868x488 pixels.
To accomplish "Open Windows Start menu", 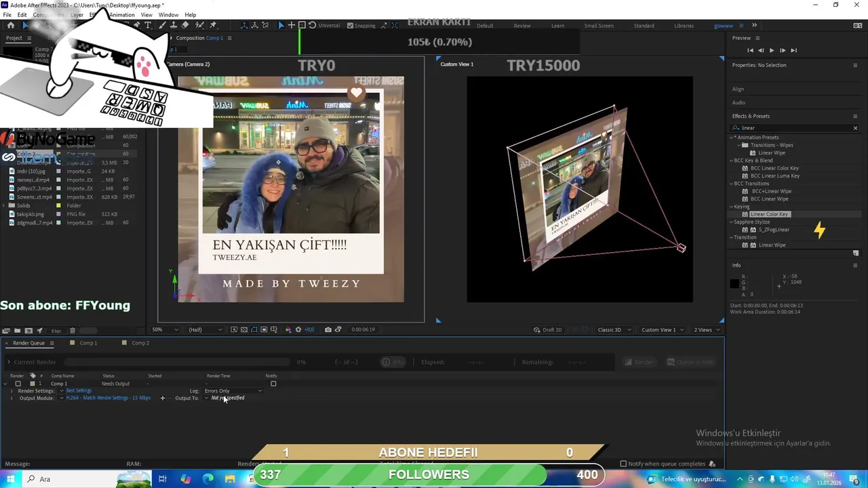I will pos(11,479).
